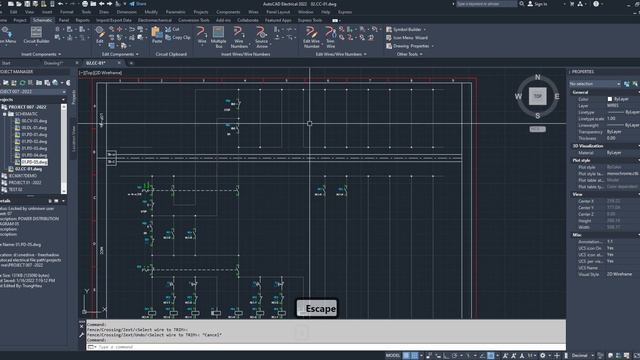Click the Wire Numbers tool
Image resolution: width=640 pixels, height=360 pixels.
coord(239,37)
